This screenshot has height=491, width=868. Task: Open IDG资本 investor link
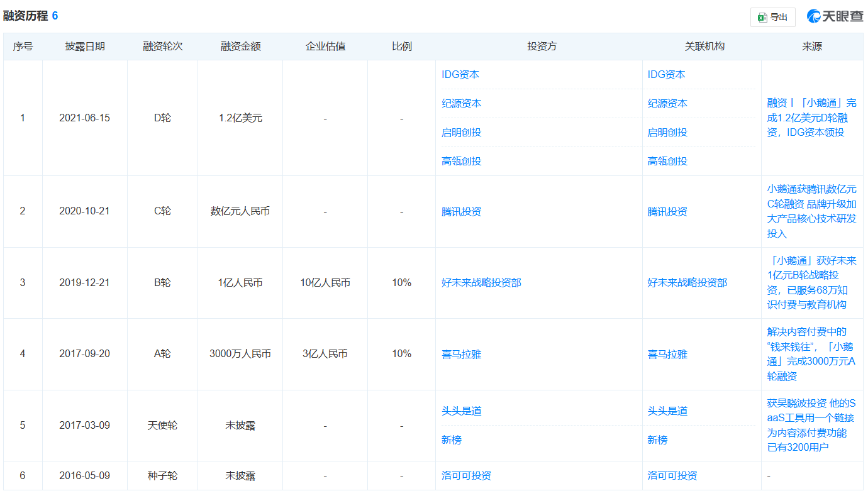click(x=460, y=74)
